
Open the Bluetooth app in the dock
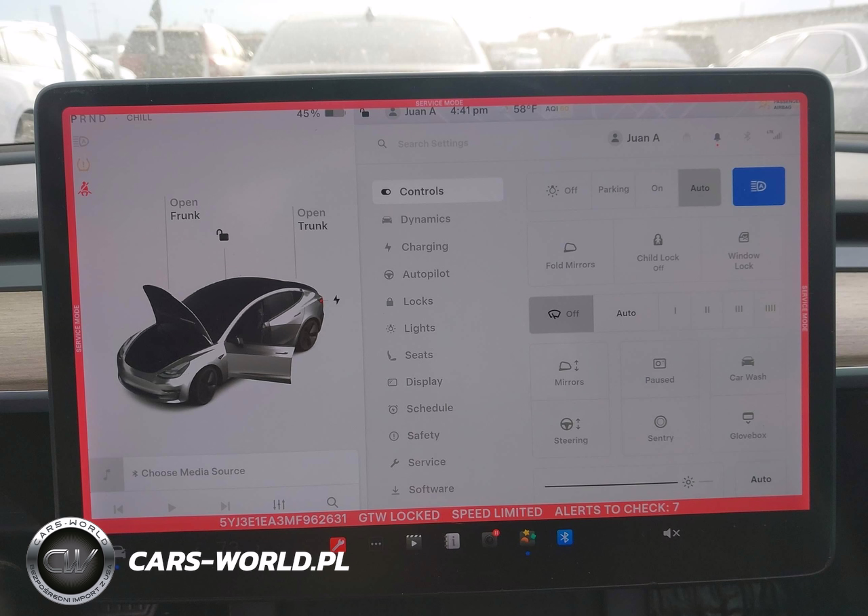tap(564, 538)
